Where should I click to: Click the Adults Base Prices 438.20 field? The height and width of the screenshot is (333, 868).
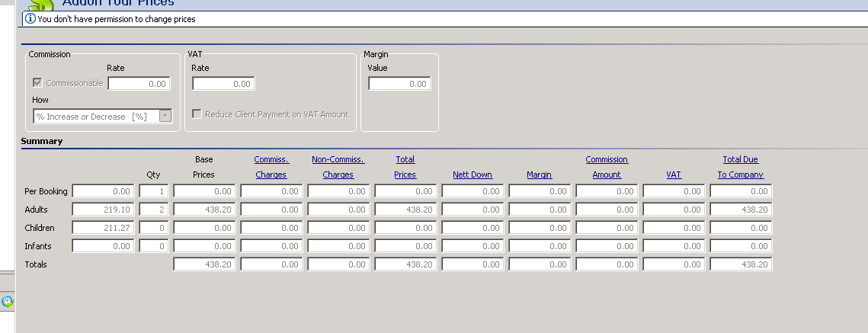tap(204, 210)
